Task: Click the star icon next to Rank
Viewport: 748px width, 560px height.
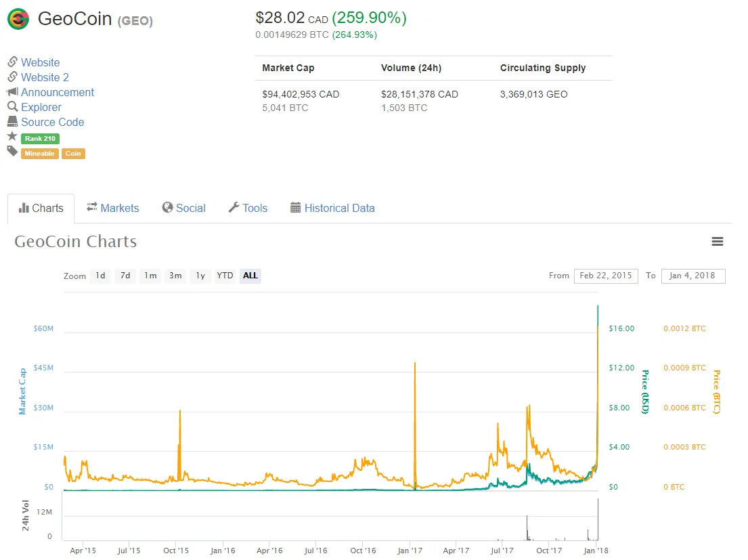Action: click(12, 136)
